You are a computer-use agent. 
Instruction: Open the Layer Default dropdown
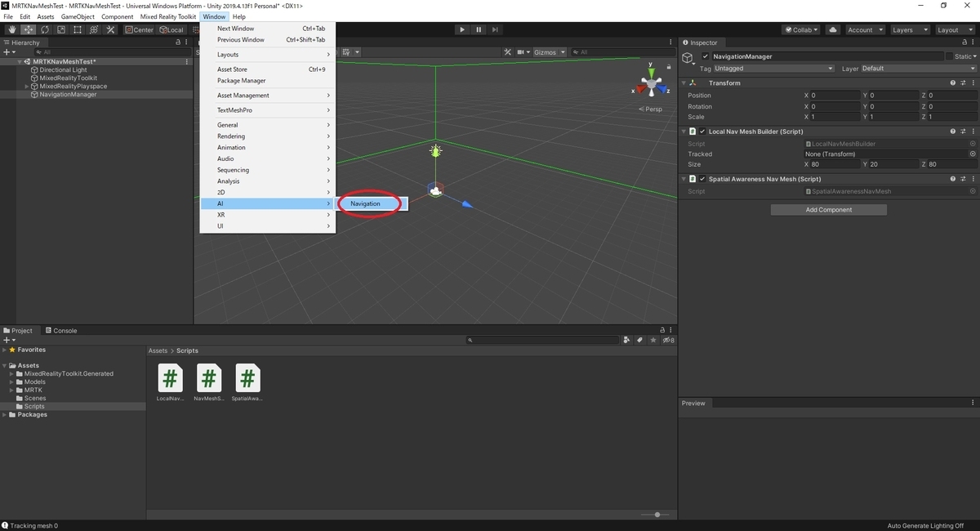[x=918, y=69]
